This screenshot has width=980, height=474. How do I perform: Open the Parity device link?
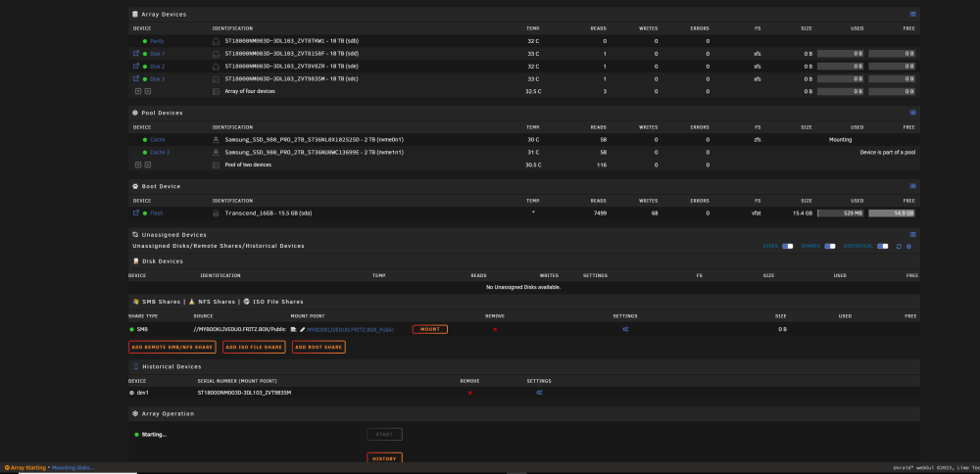click(x=157, y=41)
